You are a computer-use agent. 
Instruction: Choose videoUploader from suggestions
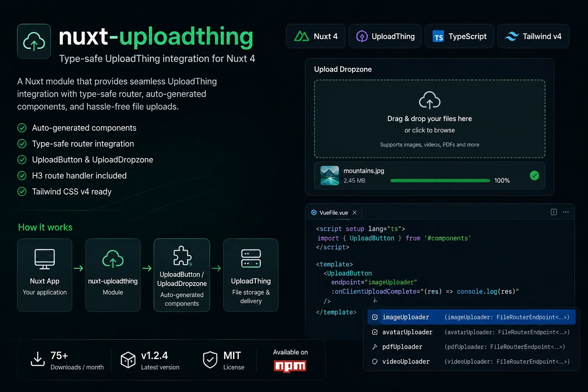coord(471,361)
